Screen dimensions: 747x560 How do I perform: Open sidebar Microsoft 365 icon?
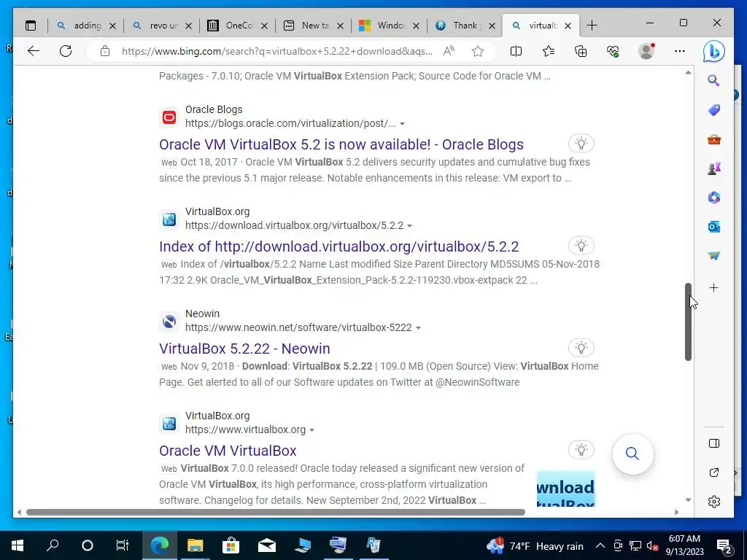(713, 197)
